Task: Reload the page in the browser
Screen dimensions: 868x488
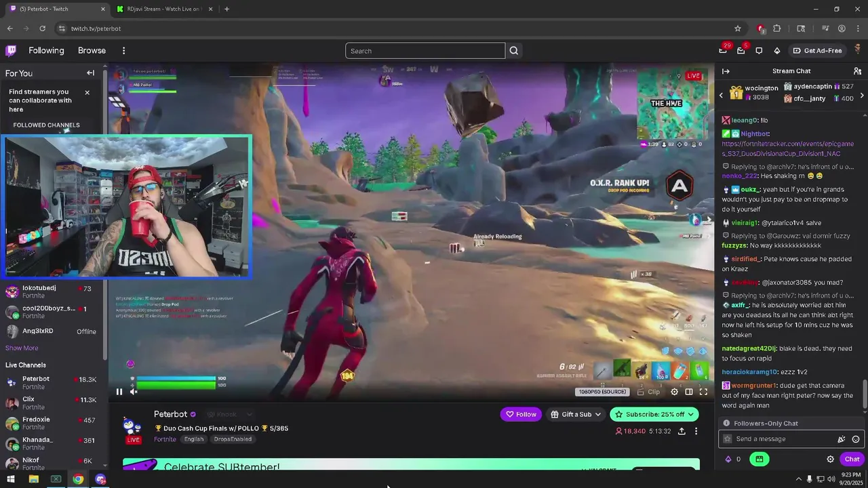Action: pyautogui.click(x=42, y=28)
